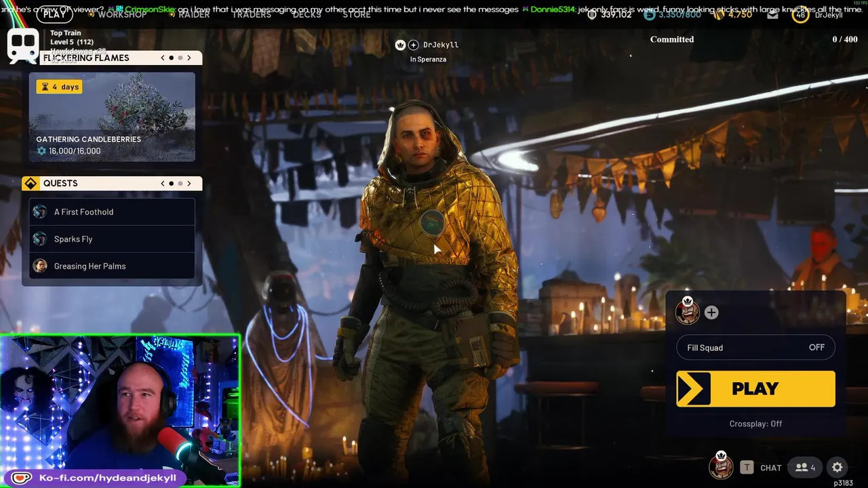This screenshot has width=868, height=488.
Task: Click the Quests panel diamond icon
Action: click(x=31, y=184)
